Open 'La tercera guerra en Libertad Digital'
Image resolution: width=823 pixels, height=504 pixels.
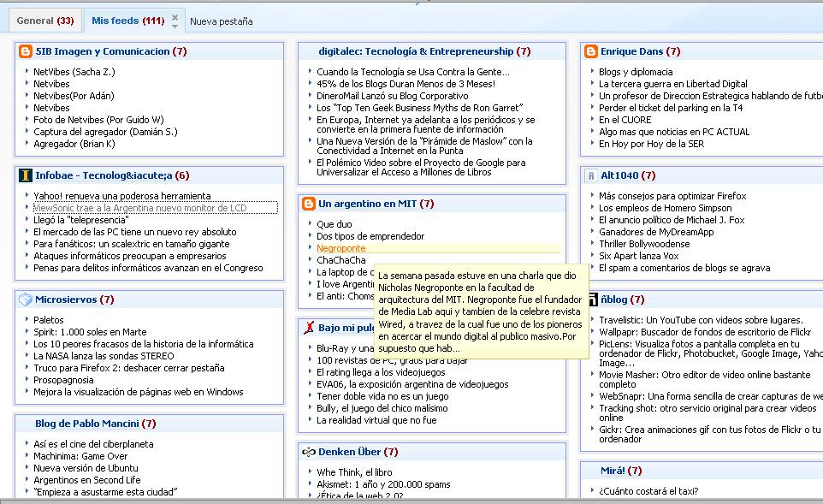673,84
